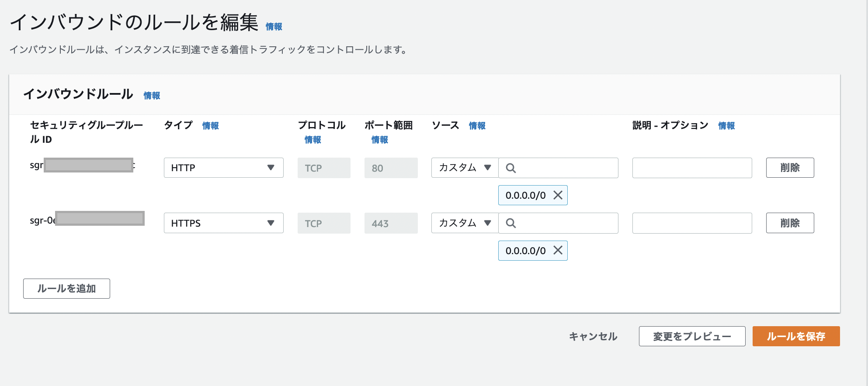
Task: Open 情報 link beside the page title
Action: point(274,27)
